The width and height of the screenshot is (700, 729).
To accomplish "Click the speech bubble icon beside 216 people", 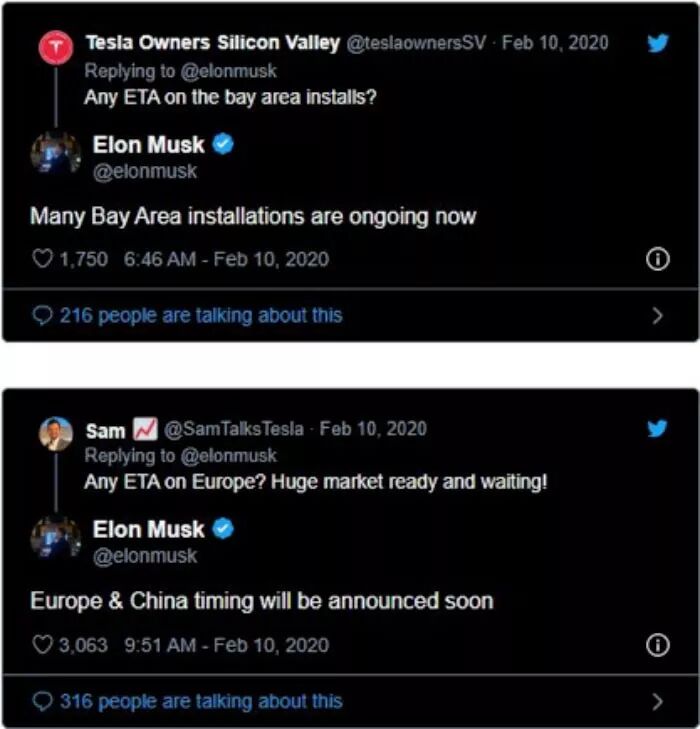I will (x=43, y=316).
